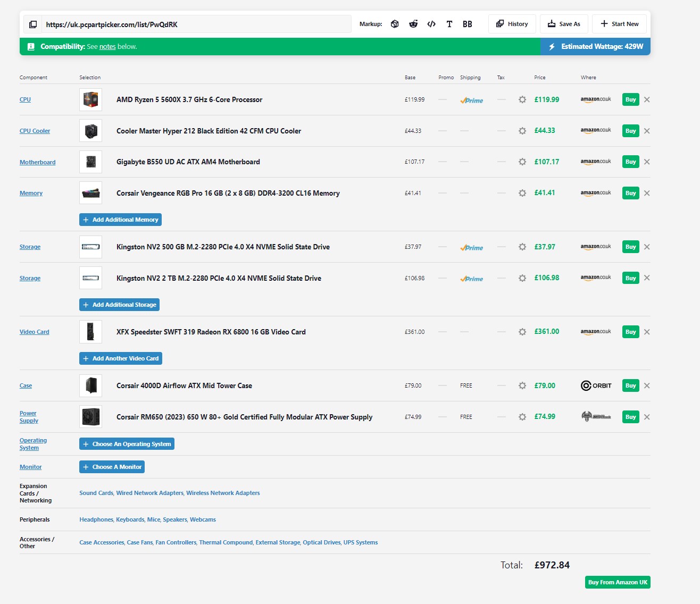Remove the XFX Radeon RX 6800 video card
Viewport: 700px width, 604px height.
[x=647, y=332]
